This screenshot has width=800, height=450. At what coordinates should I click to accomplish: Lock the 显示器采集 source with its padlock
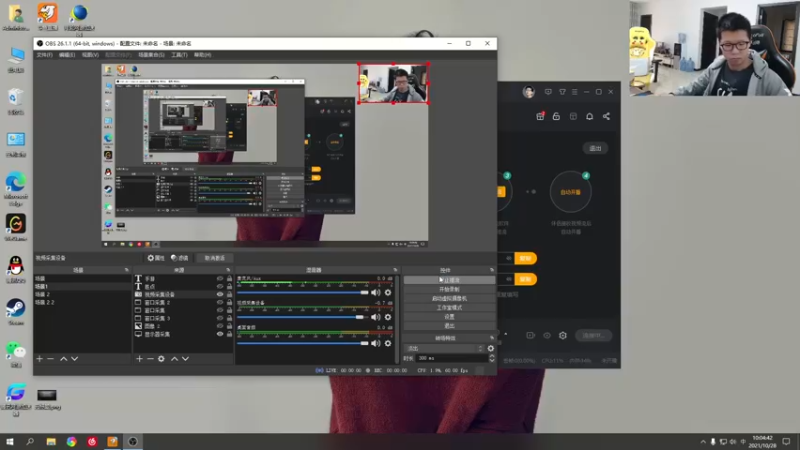[x=229, y=334]
